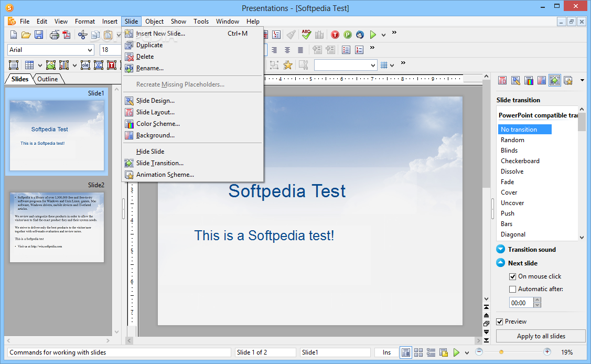The height and width of the screenshot is (364, 591).
Task: Apply bulleted list formatting icon
Action: [346, 50]
